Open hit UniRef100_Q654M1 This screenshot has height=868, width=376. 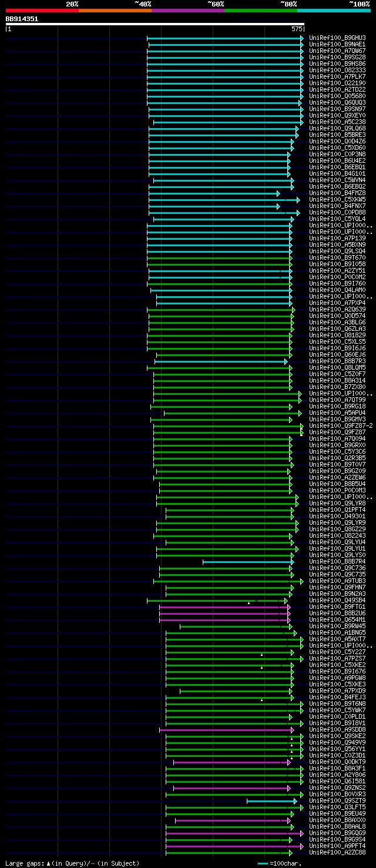coord(337,619)
